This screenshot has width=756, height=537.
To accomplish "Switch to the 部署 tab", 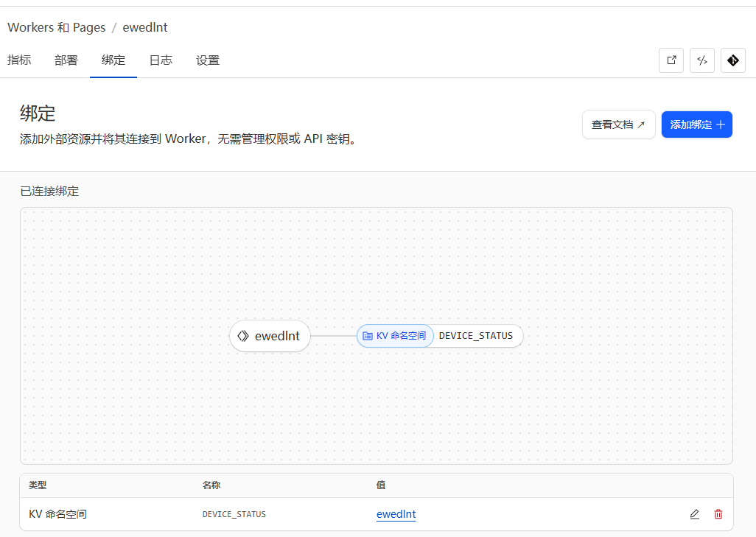I will [66, 60].
